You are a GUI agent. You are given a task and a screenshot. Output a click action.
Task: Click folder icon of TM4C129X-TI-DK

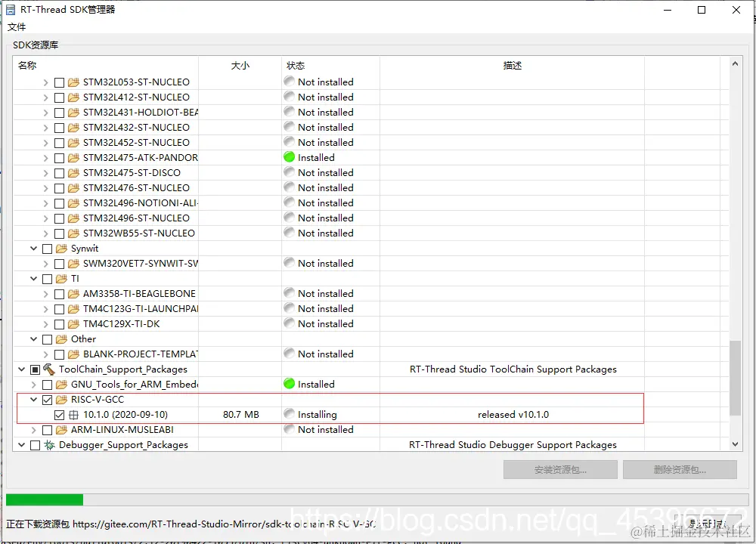tap(73, 324)
